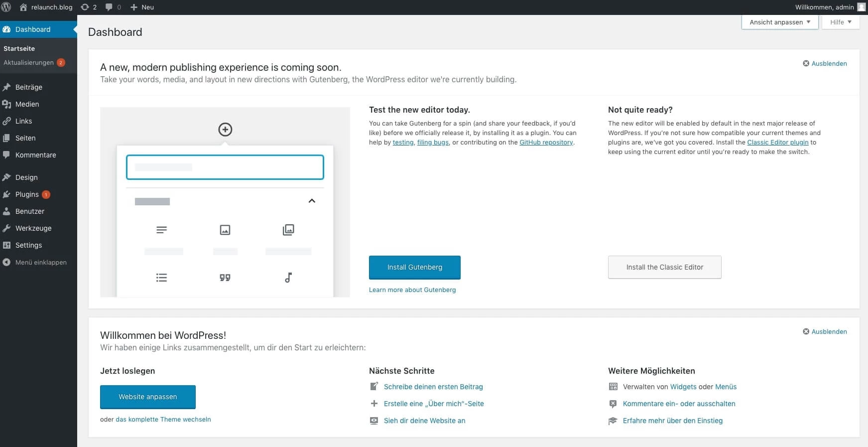This screenshot has height=447, width=868.
Task: Click the plus circle in Gutenberg preview
Action: coord(225,130)
